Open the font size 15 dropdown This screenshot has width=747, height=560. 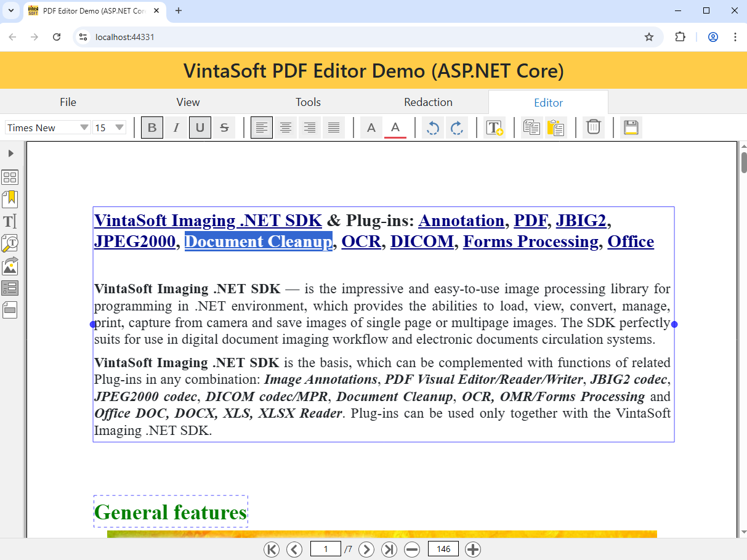[109, 128]
